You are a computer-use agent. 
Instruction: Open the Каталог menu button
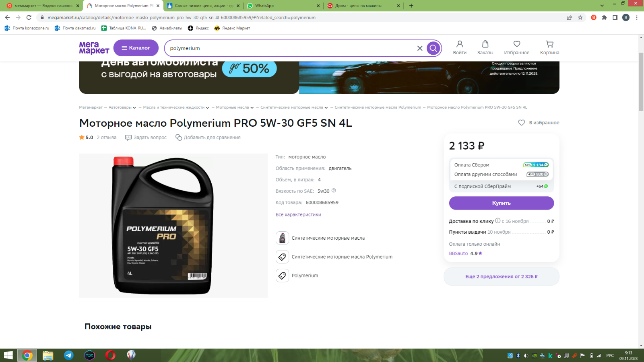[136, 48]
